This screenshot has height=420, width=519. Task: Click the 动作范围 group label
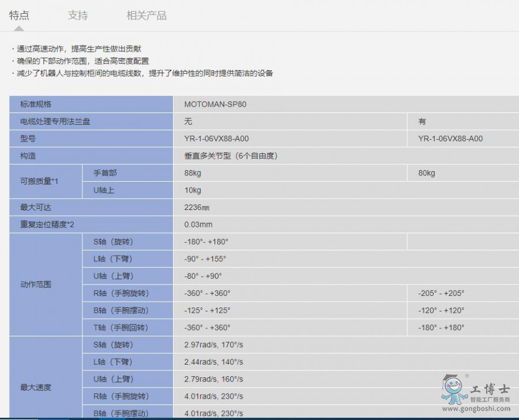click(46, 284)
